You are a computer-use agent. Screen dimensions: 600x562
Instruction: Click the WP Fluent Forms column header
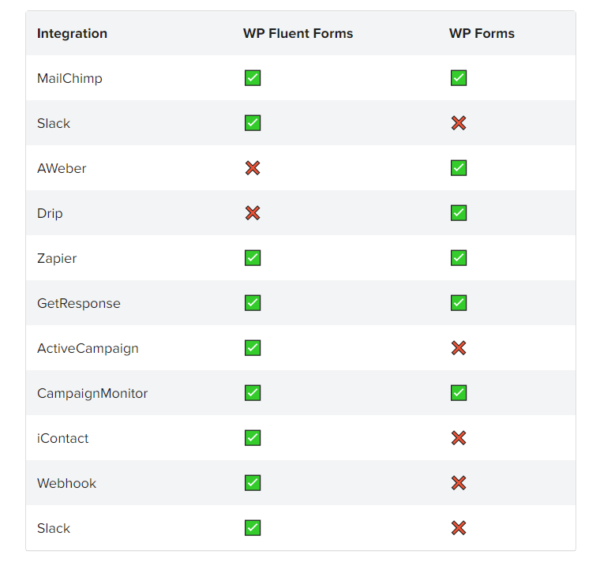(298, 34)
